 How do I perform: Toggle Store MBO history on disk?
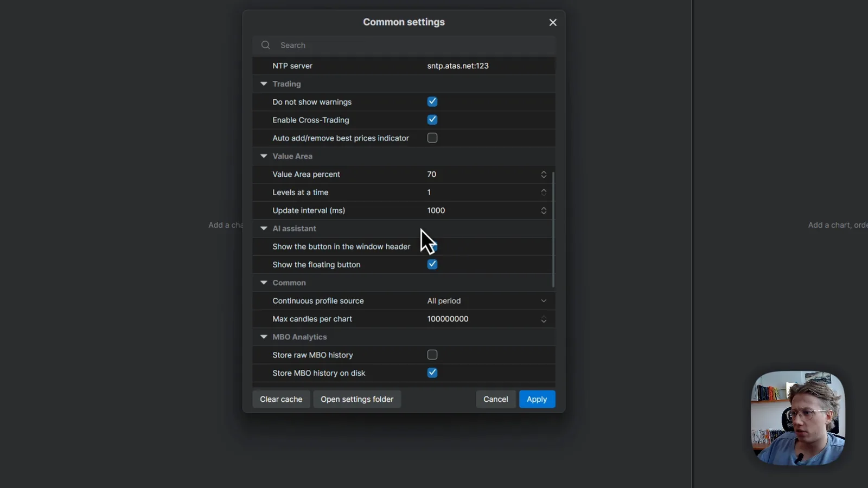pos(432,373)
